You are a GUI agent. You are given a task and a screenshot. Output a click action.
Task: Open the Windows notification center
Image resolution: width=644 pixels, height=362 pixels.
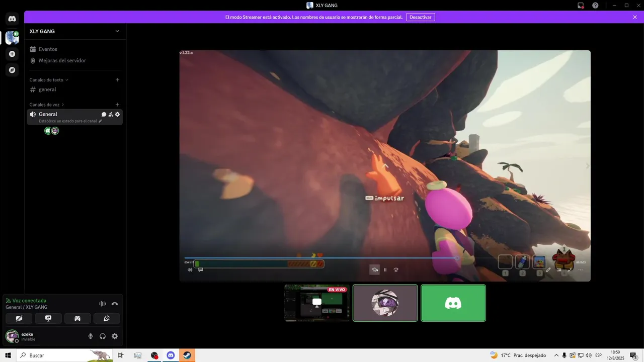click(634, 355)
